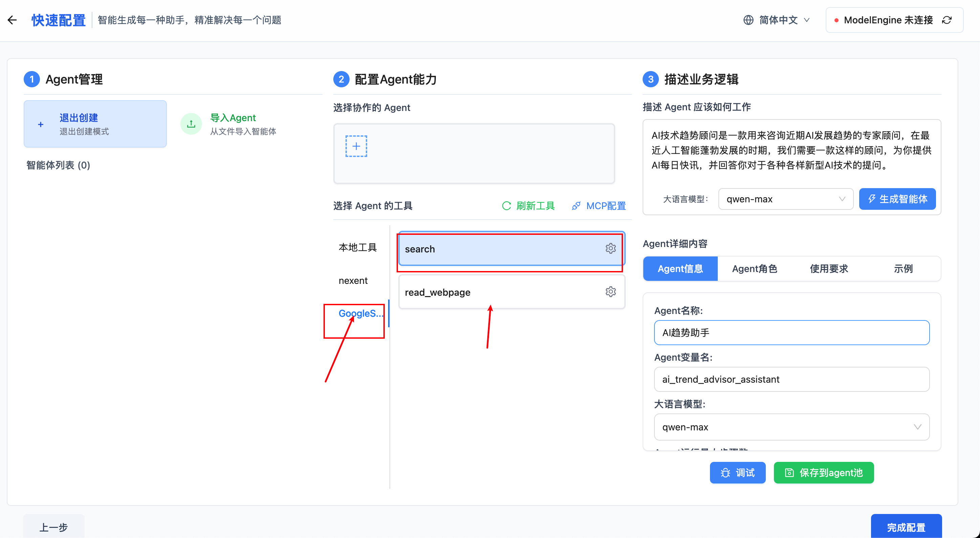Image resolution: width=980 pixels, height=538 pixels.
Task: Switch to the Agent角色 tab
Action: coord(754,269)
